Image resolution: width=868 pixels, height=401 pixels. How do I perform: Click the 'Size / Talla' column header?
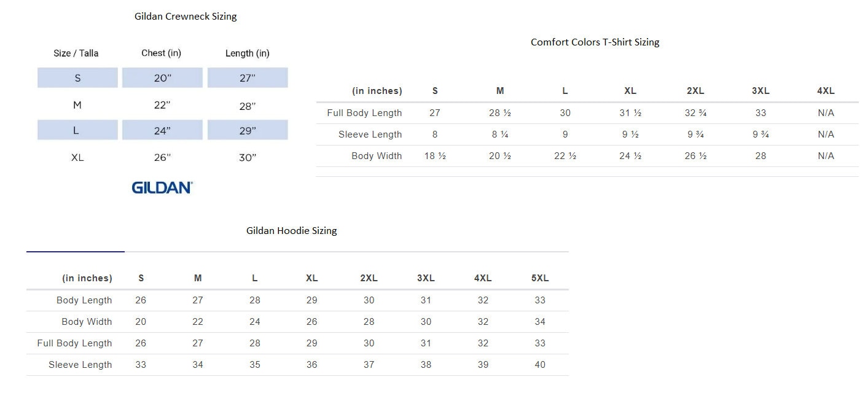point(76,53)
